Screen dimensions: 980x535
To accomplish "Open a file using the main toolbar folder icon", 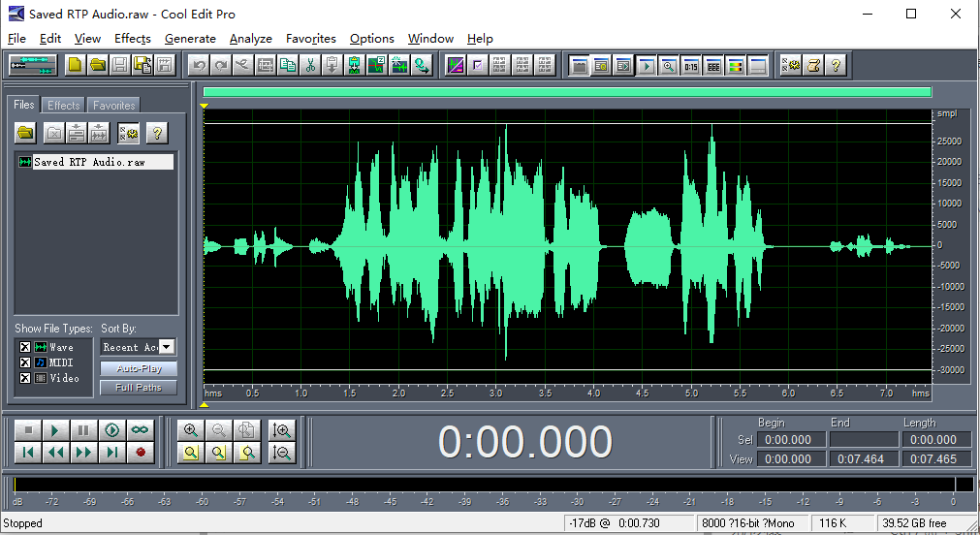I will tap(98, 65).
